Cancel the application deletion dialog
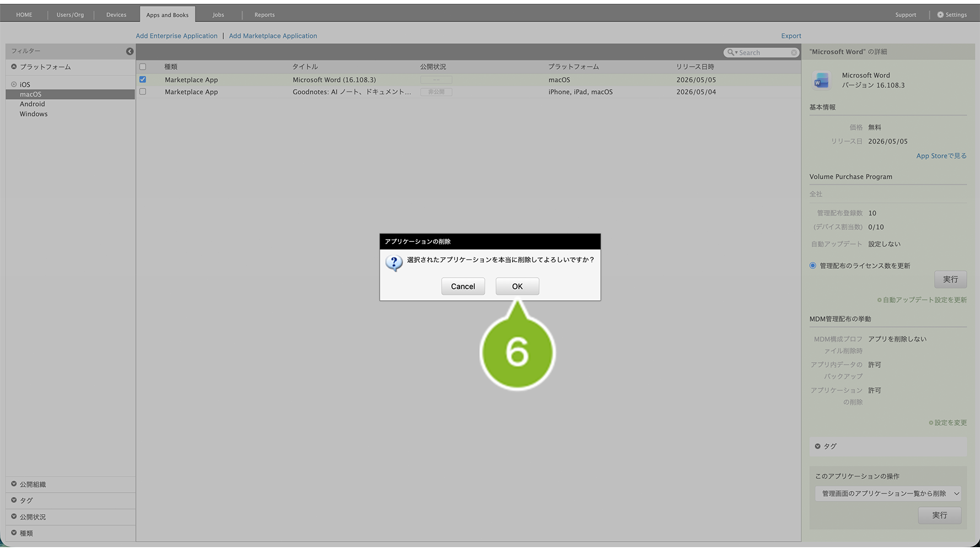The image size is (980, 551). pos(463,286)
